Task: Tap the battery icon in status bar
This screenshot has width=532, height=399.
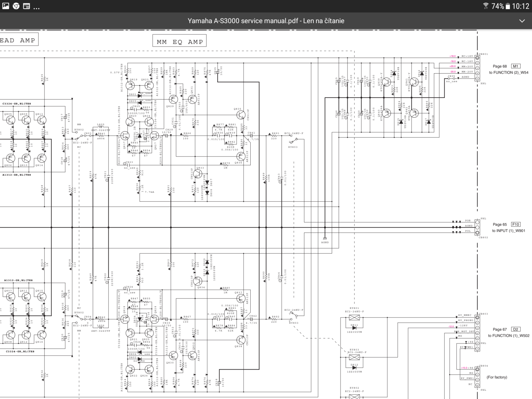Action: coord(508,6)
